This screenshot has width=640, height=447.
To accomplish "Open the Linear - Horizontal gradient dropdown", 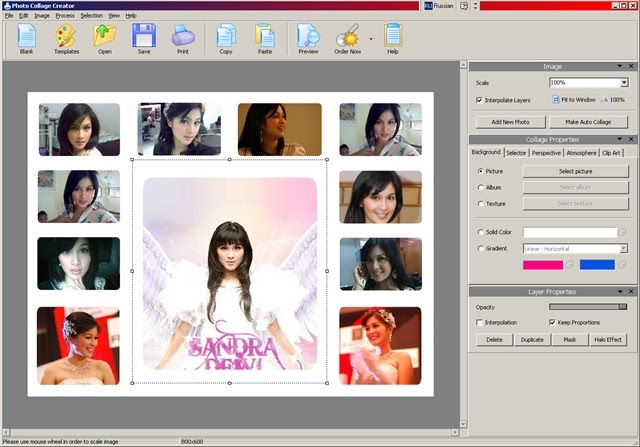I will click(623, 249).
